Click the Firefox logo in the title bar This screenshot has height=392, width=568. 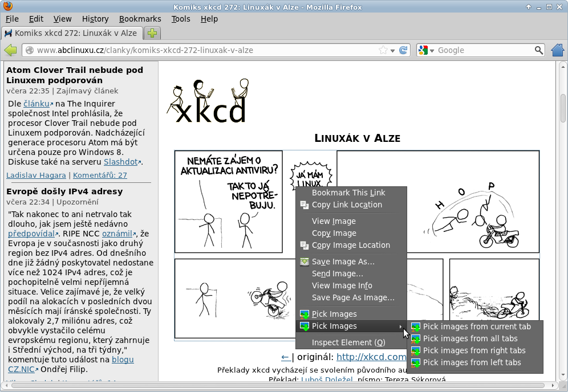pyautogui.click(x=7, y=6)
